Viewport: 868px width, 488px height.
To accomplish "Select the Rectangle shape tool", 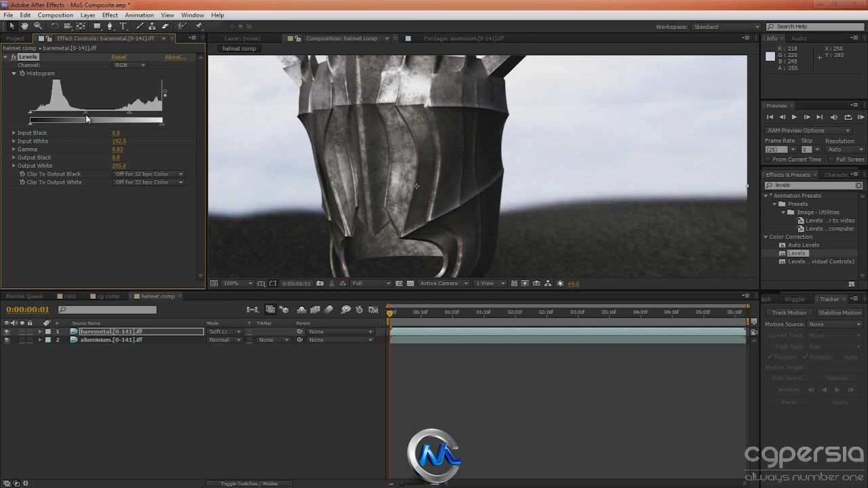I will (97, 26).
